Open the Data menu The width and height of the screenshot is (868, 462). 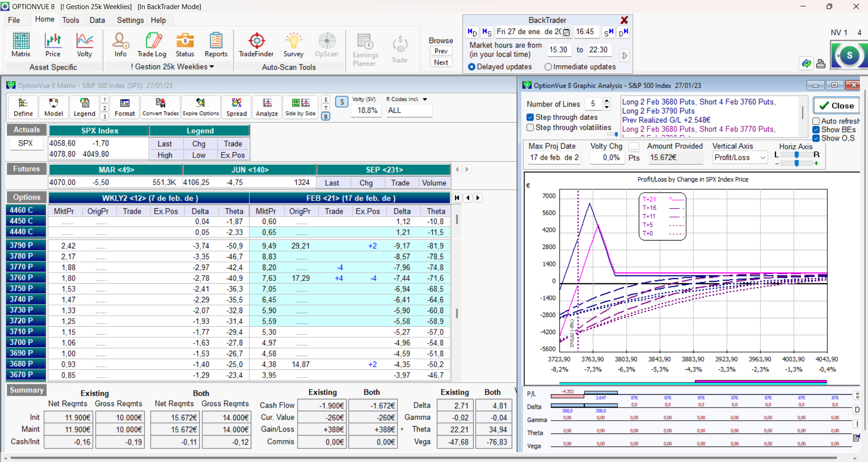(97, 20)
